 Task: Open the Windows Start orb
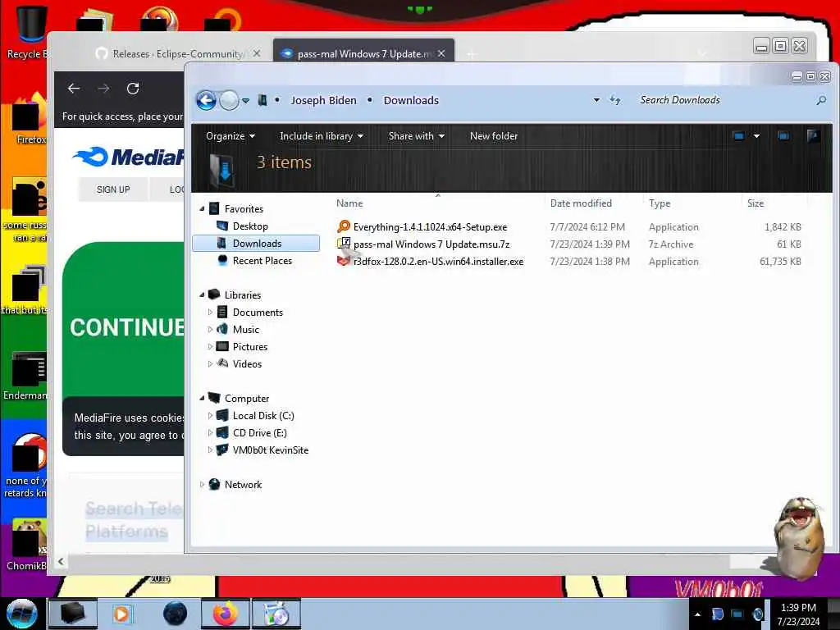[x=21, y=614]
